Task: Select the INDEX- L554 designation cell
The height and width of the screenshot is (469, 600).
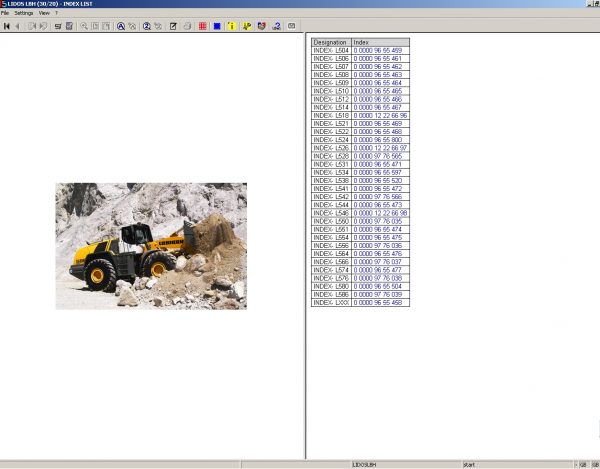Action: [331, 238]
